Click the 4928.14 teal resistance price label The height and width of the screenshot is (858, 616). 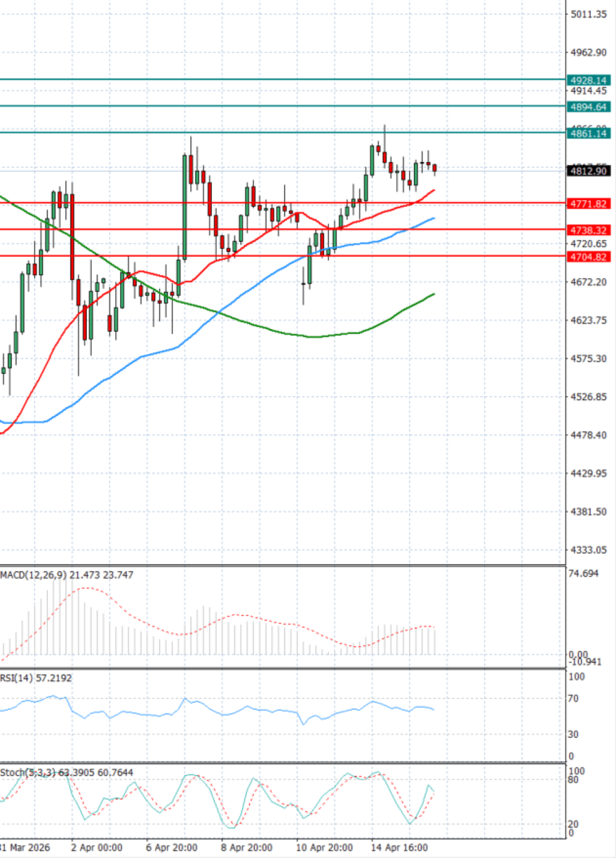click(x=588, y=81)
